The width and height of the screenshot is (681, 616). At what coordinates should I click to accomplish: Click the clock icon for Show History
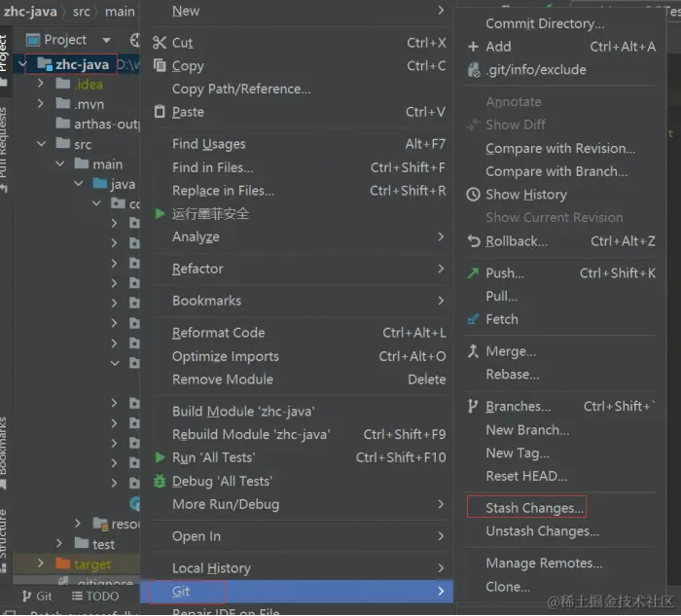click(x=474, y=195)
